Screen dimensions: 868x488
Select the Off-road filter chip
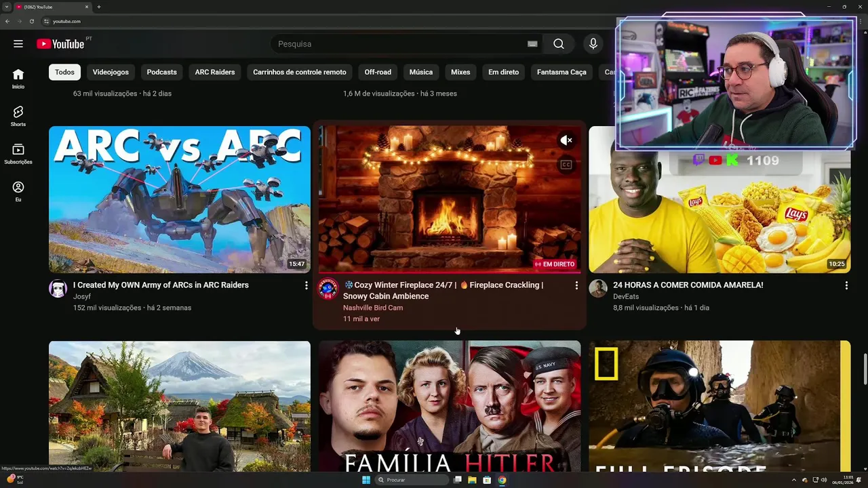coord(378,72)
